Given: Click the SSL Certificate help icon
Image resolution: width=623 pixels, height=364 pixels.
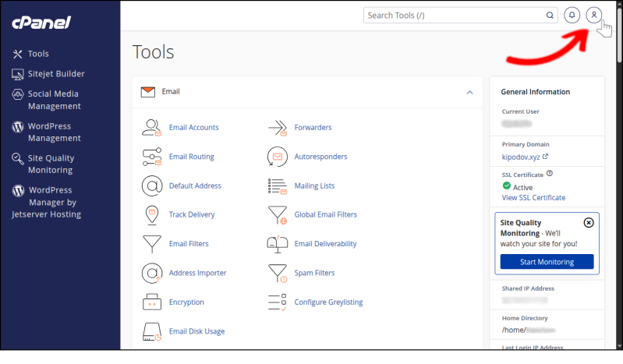Looking at the screenshot, I should (550, 173).
